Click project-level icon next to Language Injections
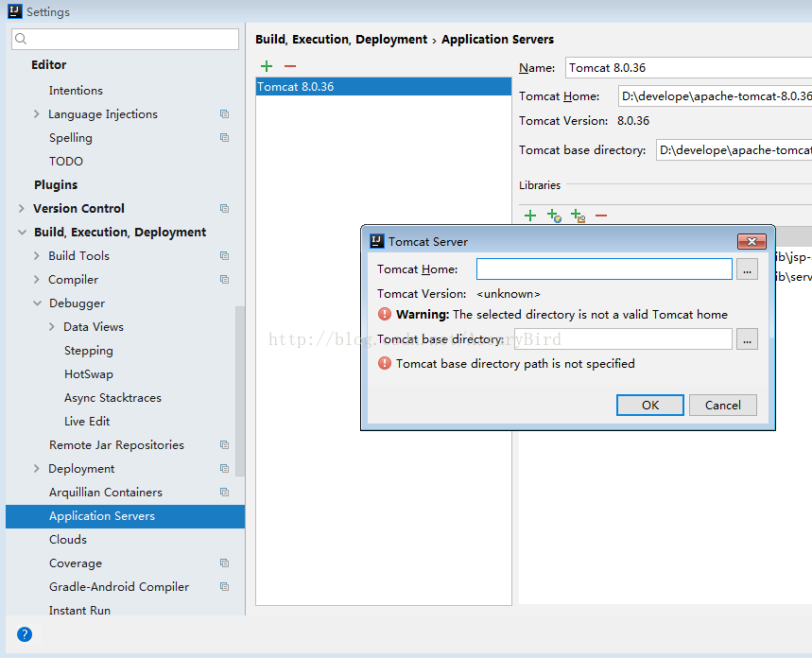 coord(224,114)
